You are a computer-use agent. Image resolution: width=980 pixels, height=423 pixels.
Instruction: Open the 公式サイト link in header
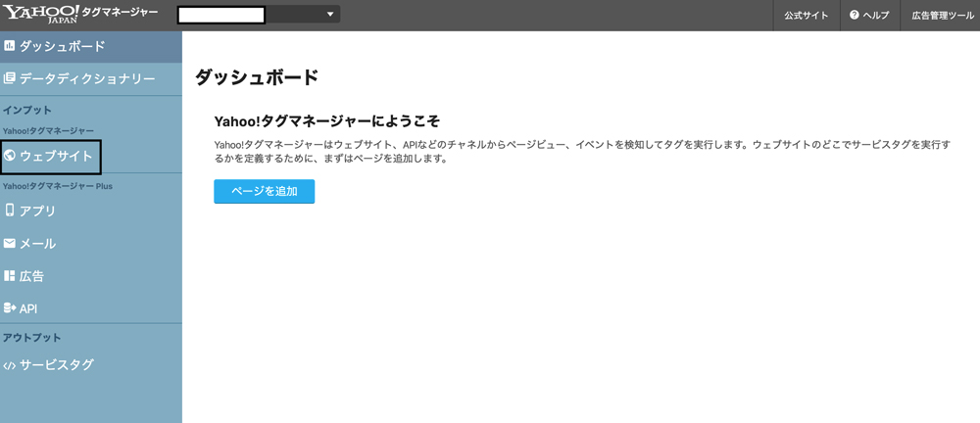tap(807, 16)
